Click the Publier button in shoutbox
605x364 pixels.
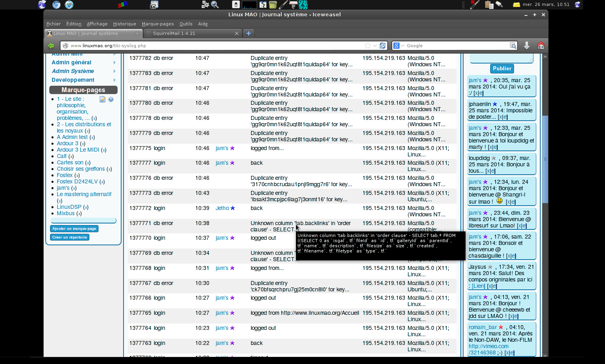pyautogui.click(x=502, y=69)
